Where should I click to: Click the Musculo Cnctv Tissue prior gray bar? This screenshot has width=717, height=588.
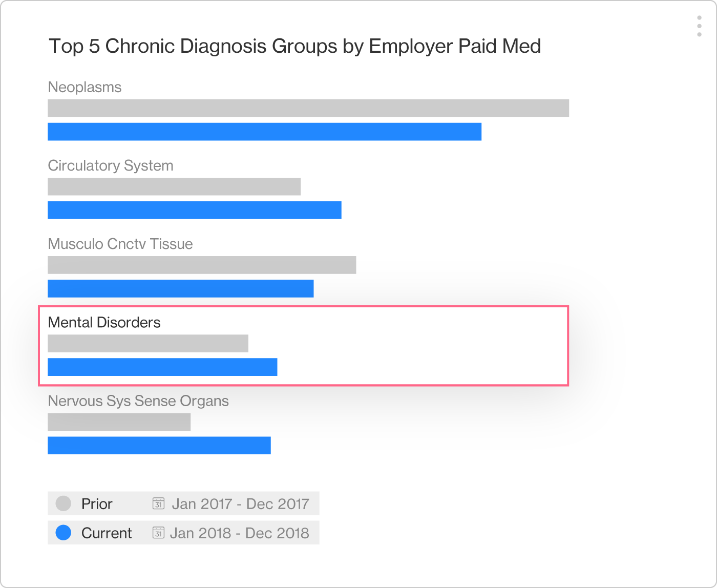(x=202, y=265)
